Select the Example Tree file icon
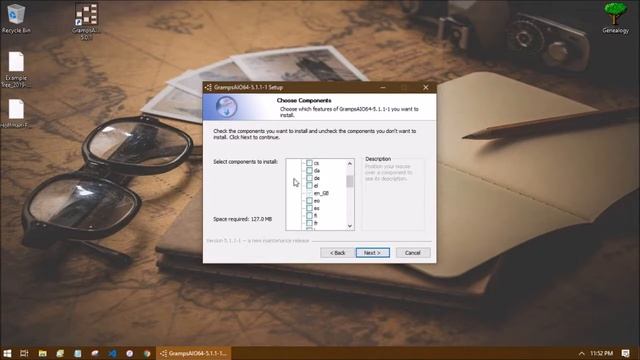Screen dimensions: 640x360 (16, 69)
